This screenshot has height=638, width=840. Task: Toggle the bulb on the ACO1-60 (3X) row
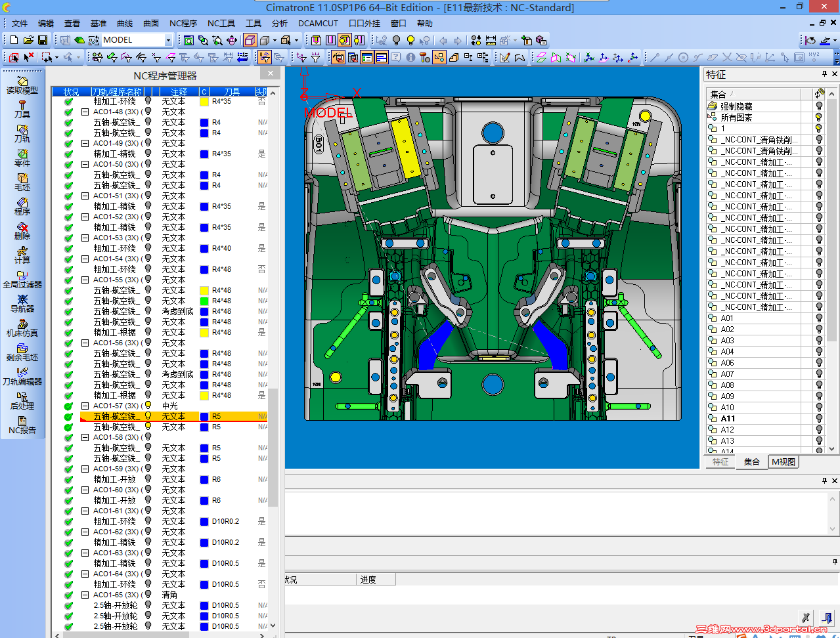(x=148, y=490)
